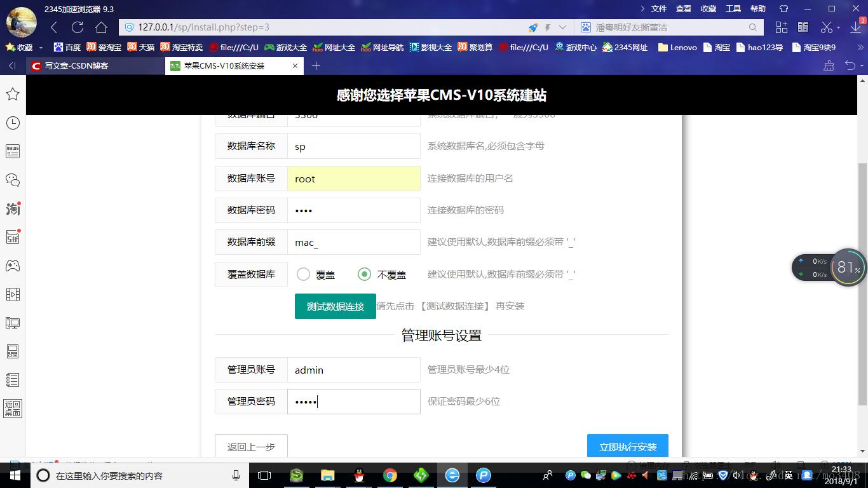Click the 立即执行安装 button
This screenshot has width=868, height=488.
(x=627, y=446)
